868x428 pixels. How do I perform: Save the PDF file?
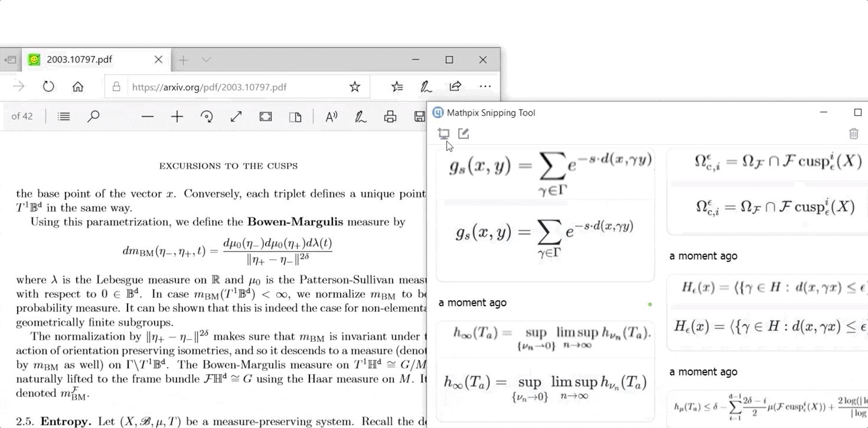(419, 116)
